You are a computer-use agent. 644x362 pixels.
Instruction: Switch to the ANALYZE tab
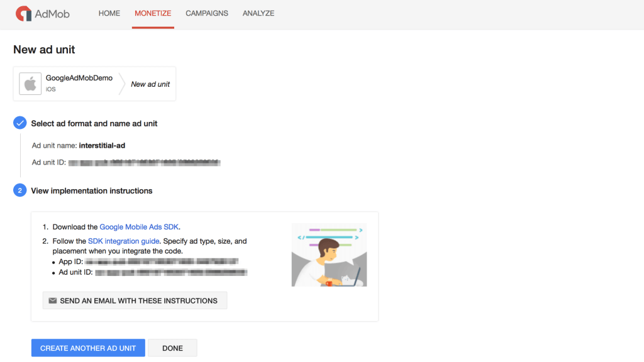point(258,13)
